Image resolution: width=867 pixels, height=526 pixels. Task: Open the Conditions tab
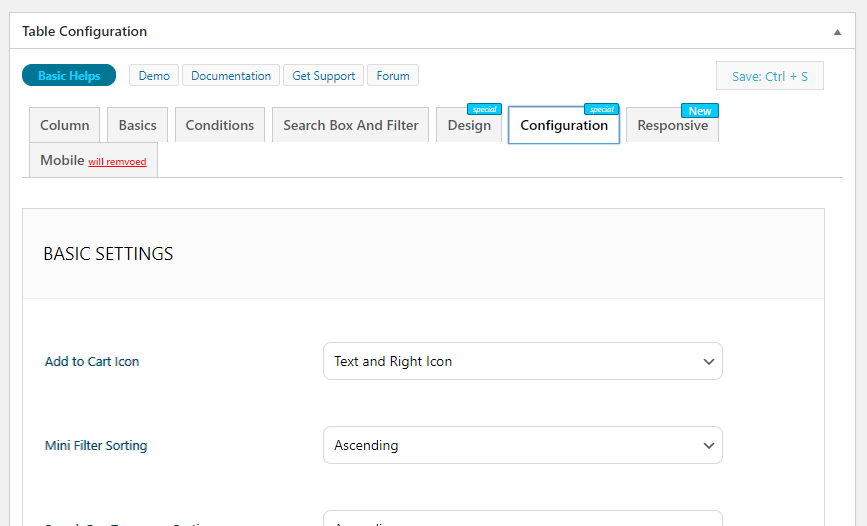[x=220, y=125]
